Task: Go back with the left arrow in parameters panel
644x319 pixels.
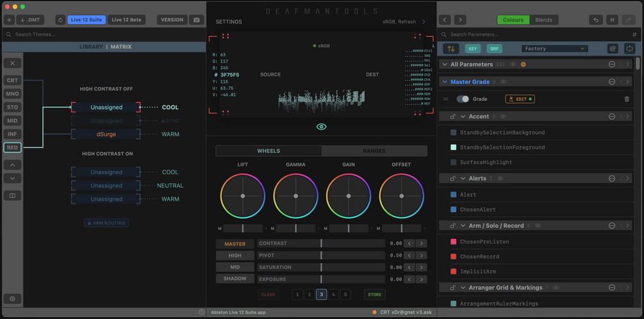Action: tap(445, 20)
